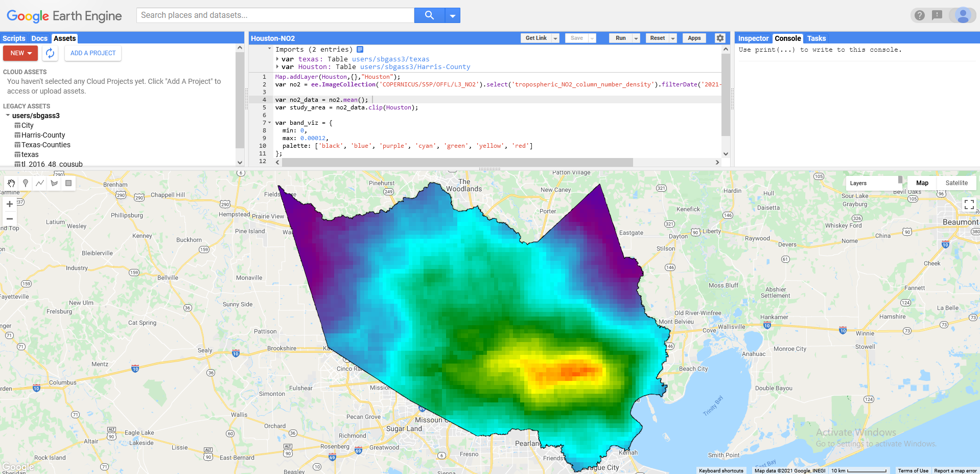The image size is (980, 474).
Task: Collapse the users/sbgass3 legacy assets folder
Action: 8,116
